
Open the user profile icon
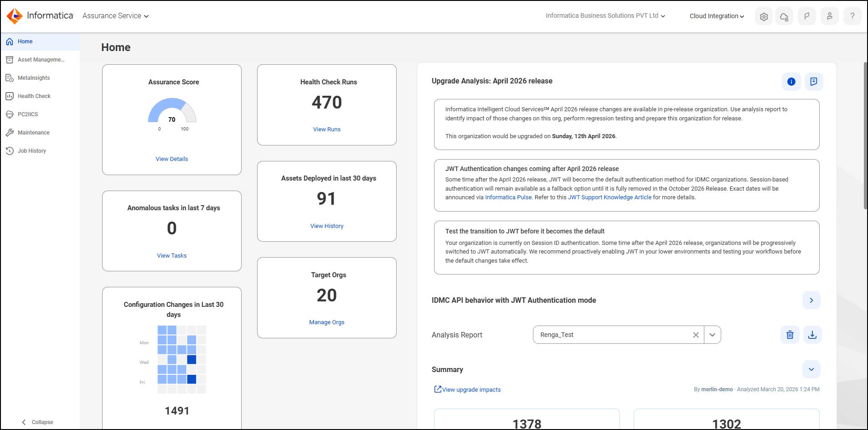830,16
